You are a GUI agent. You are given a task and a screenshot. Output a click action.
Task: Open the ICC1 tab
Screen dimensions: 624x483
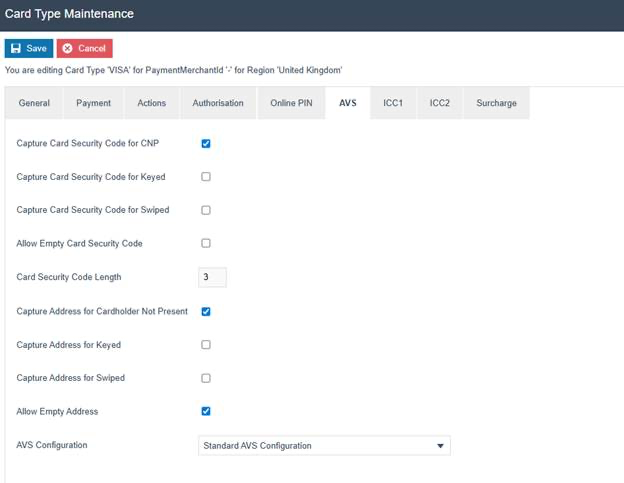coord(393,103)
